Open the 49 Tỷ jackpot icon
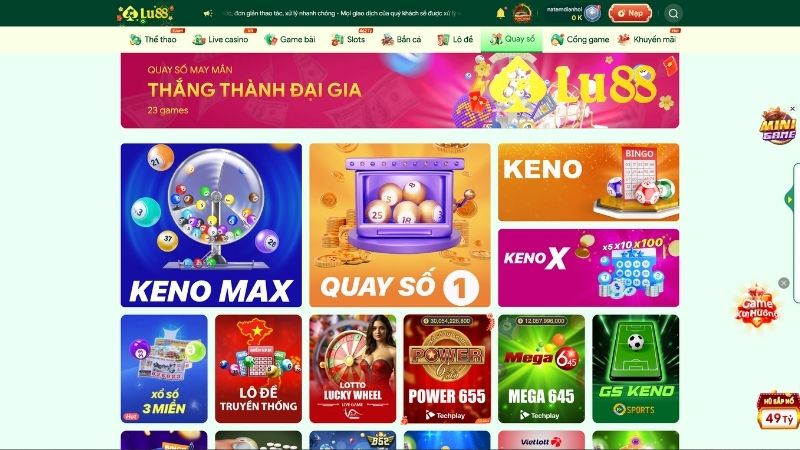Screen dimensions: 800x450 click(778, 411)
